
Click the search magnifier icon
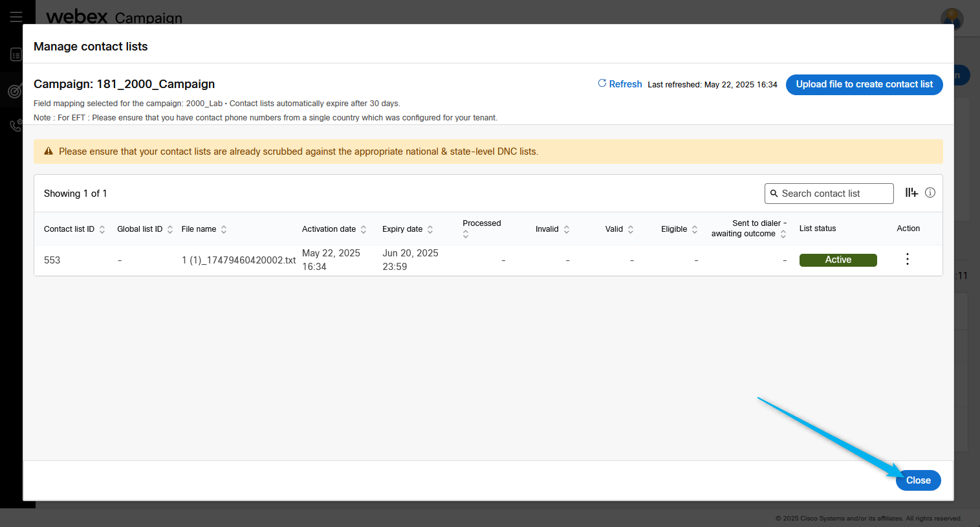pyautogui.click(x=774, y=194)
